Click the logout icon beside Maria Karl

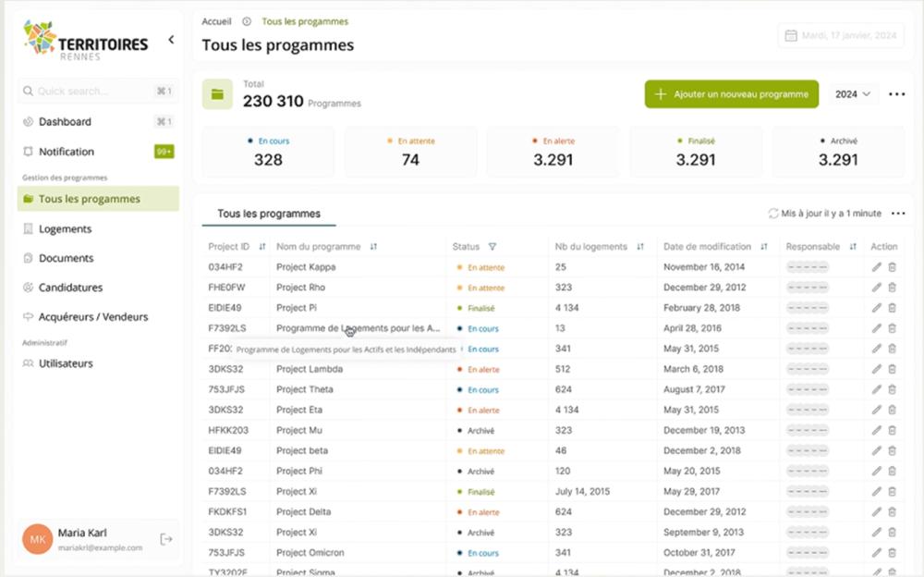tap(165, 539)
